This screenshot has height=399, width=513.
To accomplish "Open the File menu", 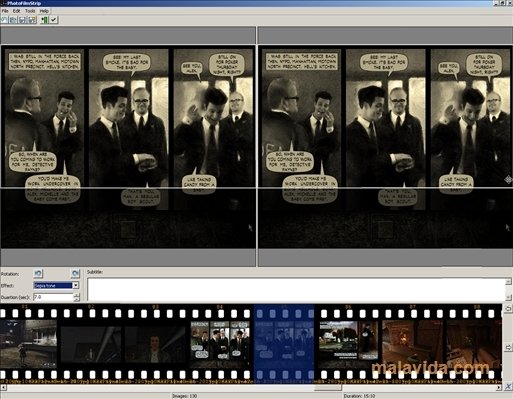I will [5, 11].
